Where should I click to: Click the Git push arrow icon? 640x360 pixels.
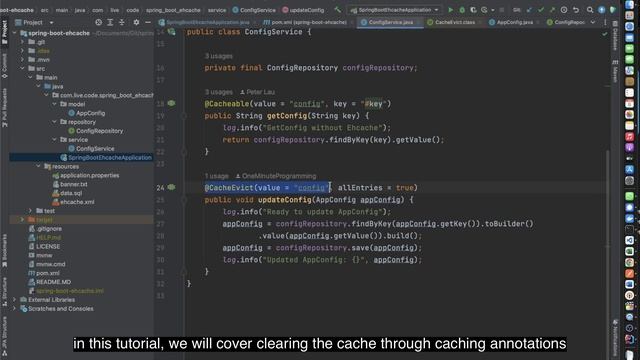[552, 10]
